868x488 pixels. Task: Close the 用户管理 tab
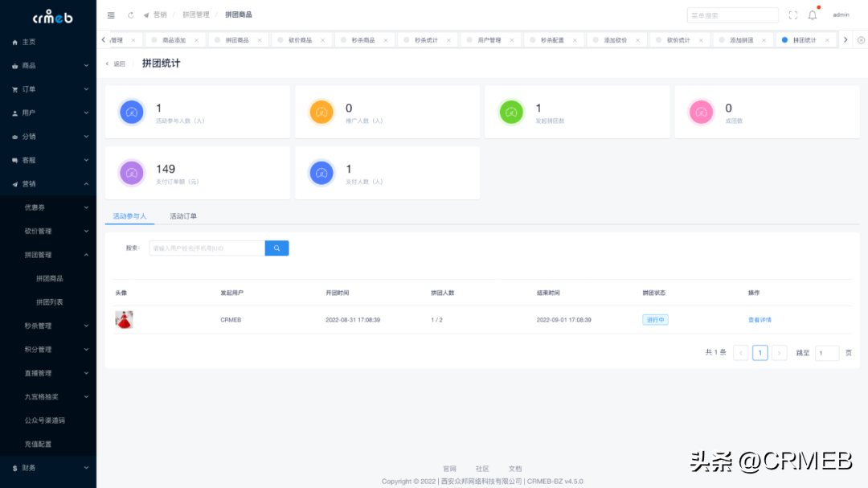tap(512, 40)
